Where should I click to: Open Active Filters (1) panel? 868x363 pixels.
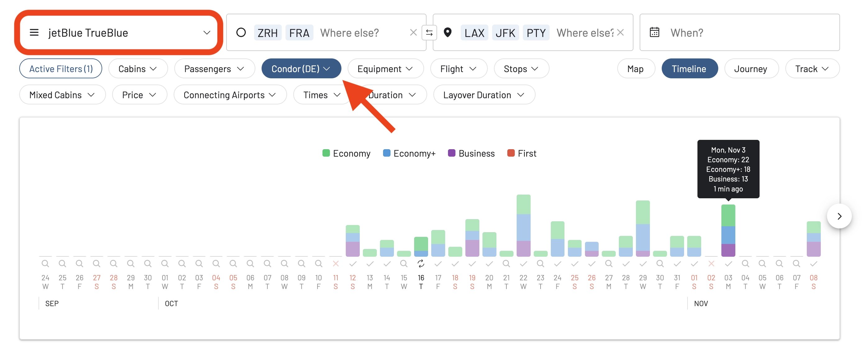pos(61,69)
